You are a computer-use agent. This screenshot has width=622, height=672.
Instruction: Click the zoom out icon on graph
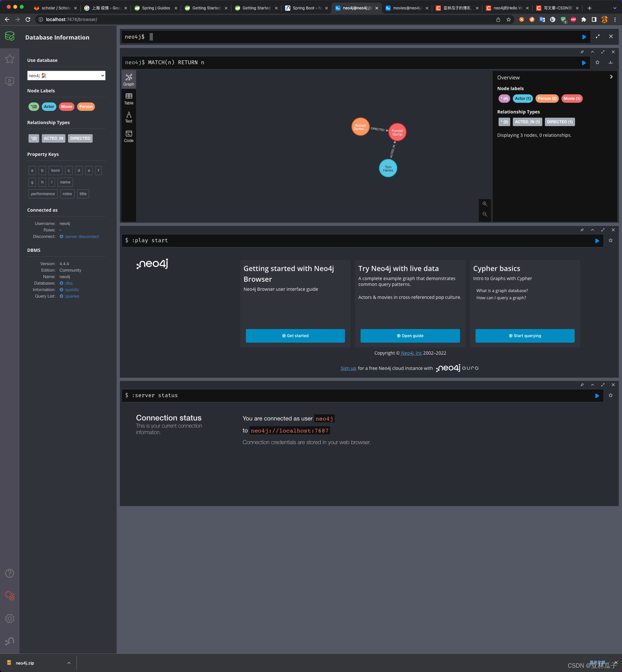point(485,214)
